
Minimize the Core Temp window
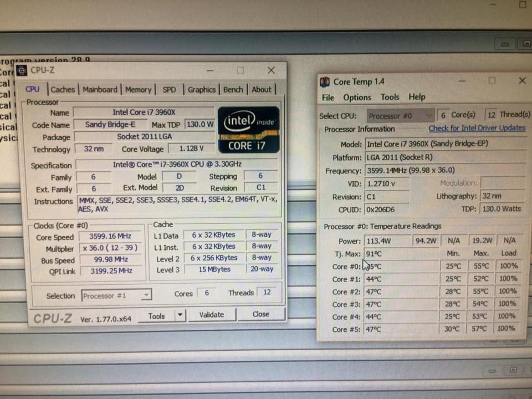point(462,81)
